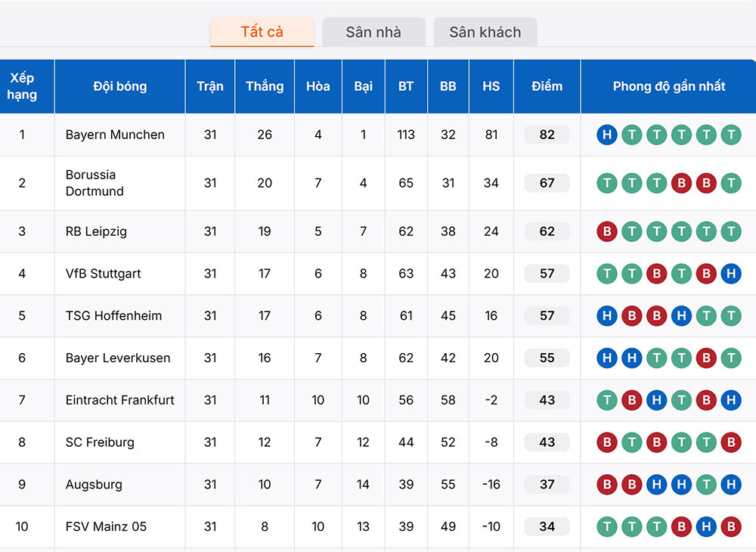
Task: Click the last green T icon in Bayern Munchen row
Action: pyautogui.click(x=731, y=135)
